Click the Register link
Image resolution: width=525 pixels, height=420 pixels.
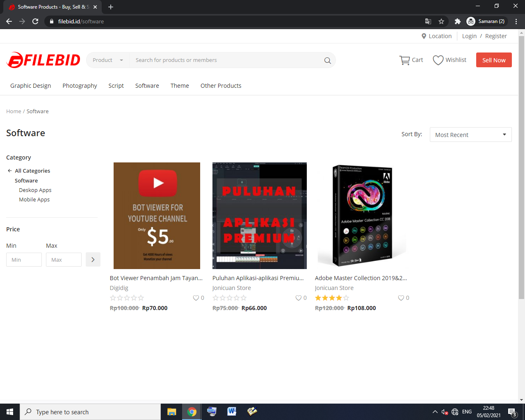point(496,36)
